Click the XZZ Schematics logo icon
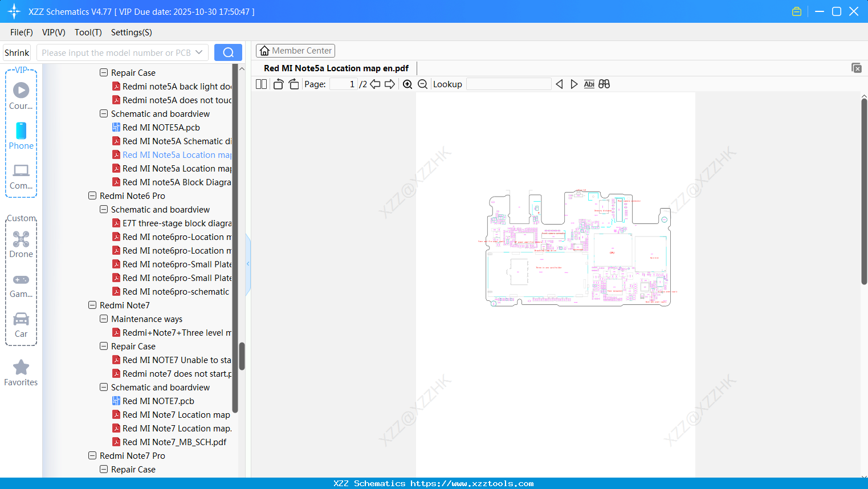The image size is (868, 489). tap(14, 11)
